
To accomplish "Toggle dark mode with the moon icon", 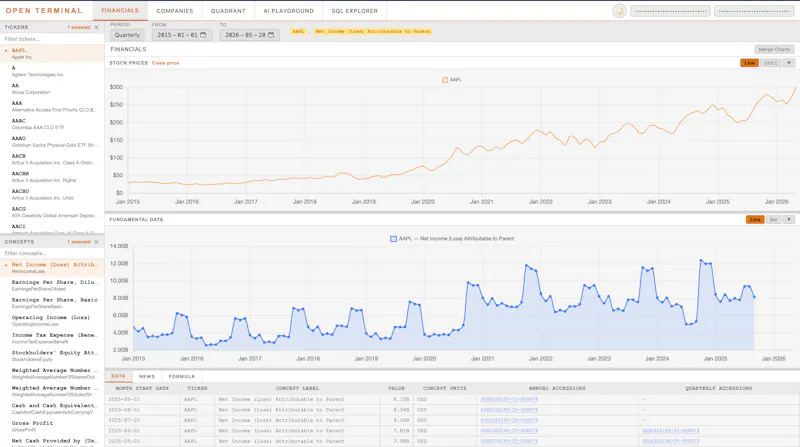I will (x=619, y=11).
